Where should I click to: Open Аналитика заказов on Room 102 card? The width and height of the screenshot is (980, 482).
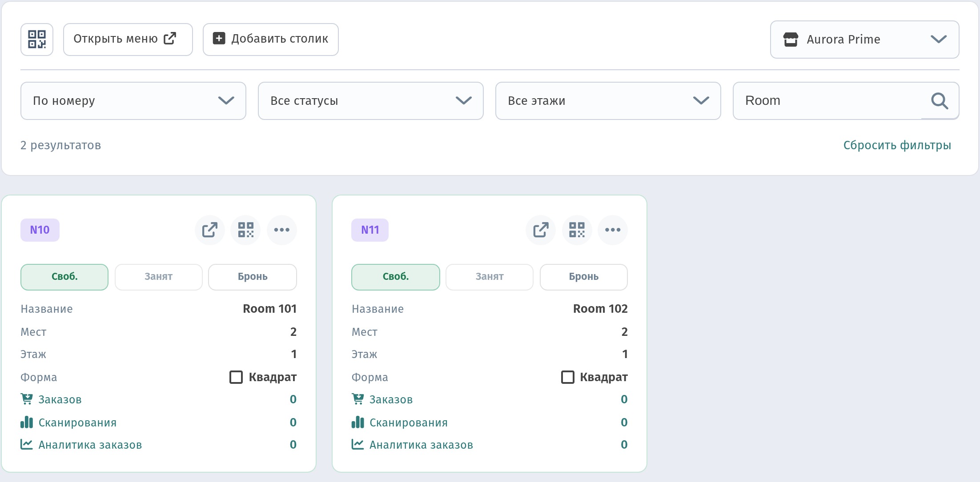coord(421,445)
